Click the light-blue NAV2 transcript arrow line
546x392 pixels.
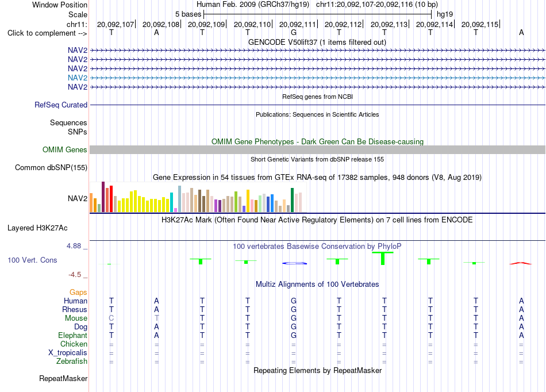coord(317,78)
